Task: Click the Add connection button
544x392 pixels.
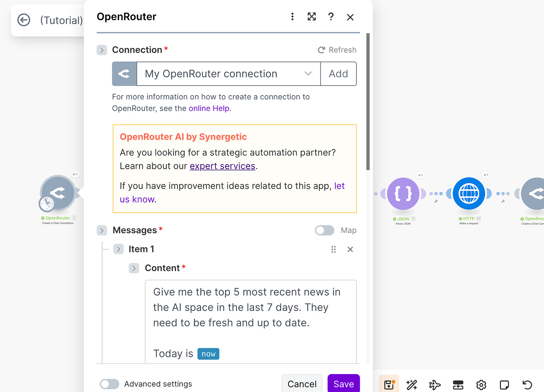Action: (x=339, y=74)
